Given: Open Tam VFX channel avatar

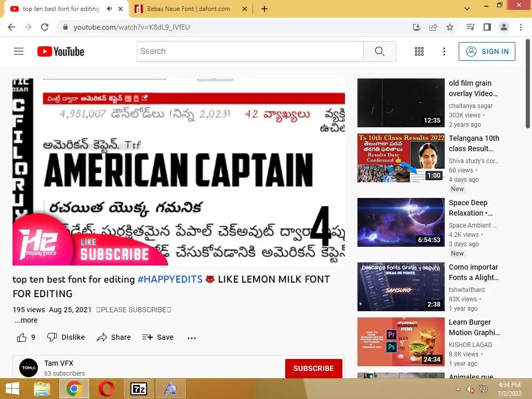Looking at the screenshot, I should (29, 368).
